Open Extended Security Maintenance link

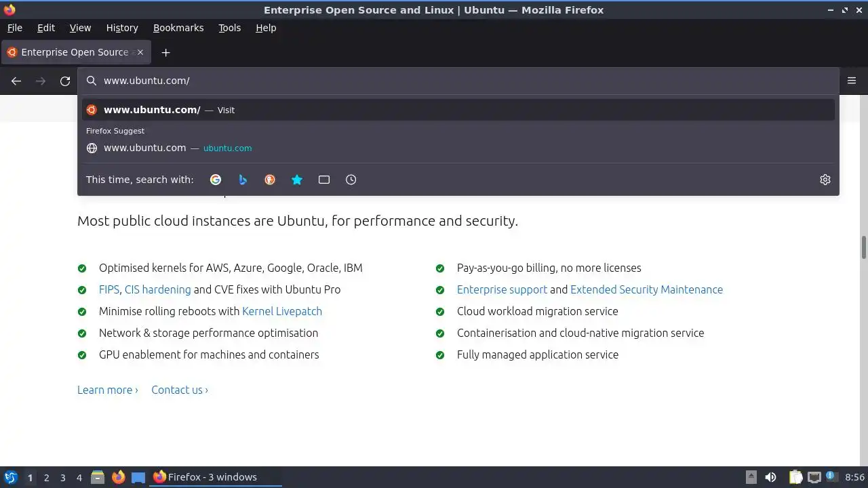[646, 289]
